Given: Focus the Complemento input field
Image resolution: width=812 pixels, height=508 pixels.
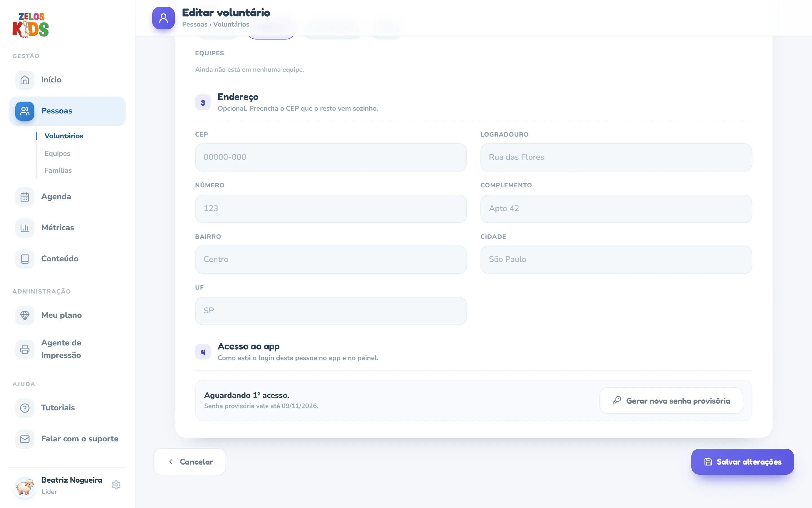Looking at the screenshot, I should click(x=616, y=209).
